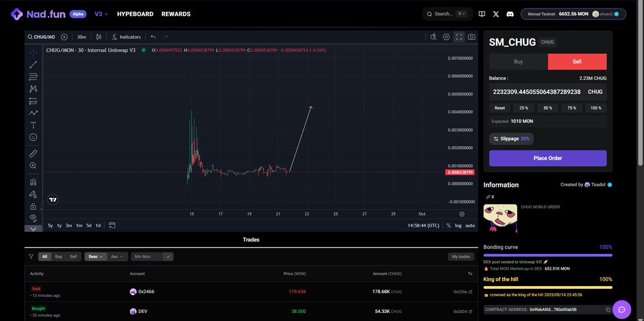
Task: Go to REWARDS page
Action: tap(176, 14)
